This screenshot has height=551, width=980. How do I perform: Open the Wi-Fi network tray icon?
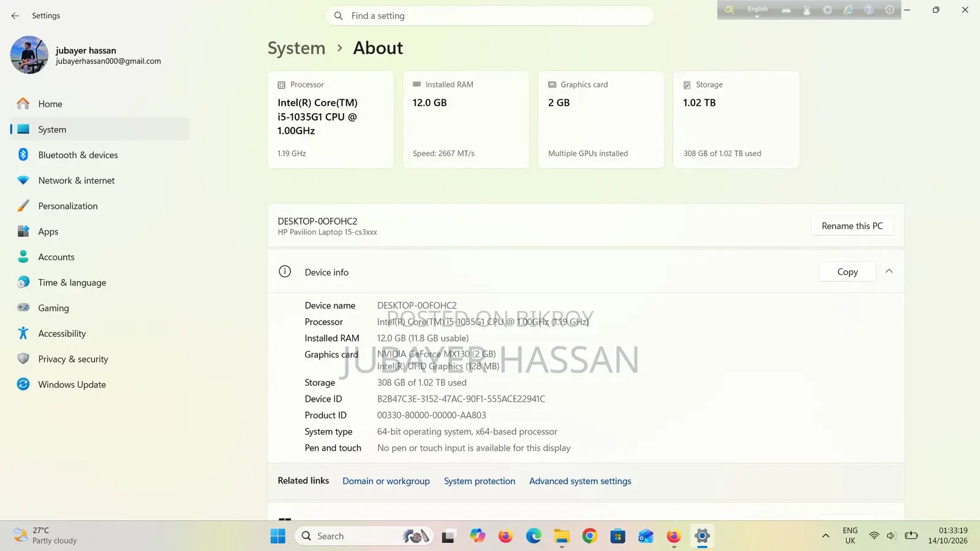tap(874, 536)
